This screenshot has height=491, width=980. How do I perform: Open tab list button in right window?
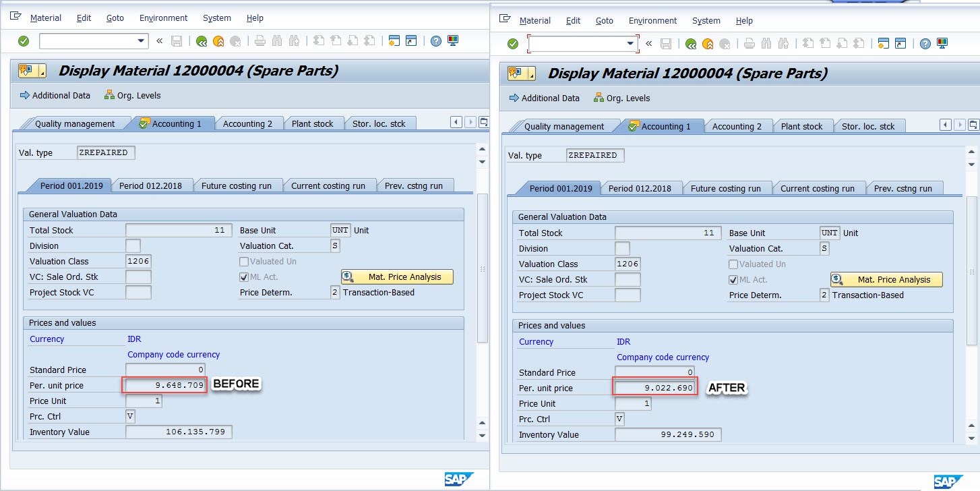973,125
